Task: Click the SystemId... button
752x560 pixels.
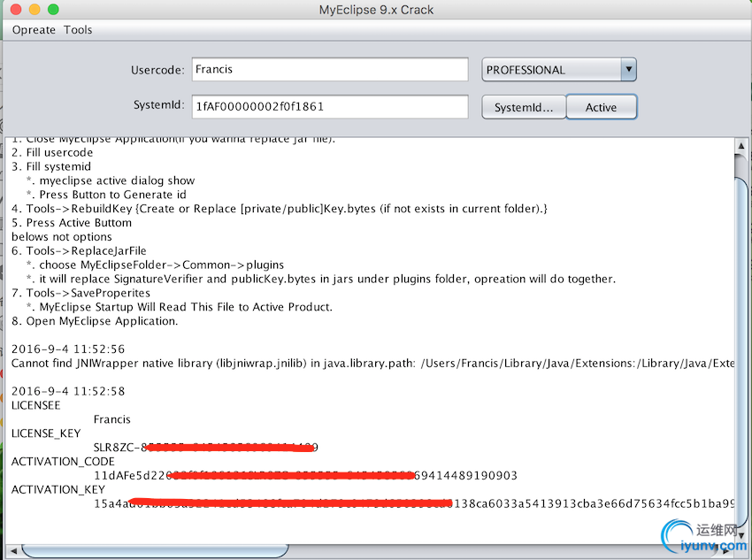Action: point(524,107)
